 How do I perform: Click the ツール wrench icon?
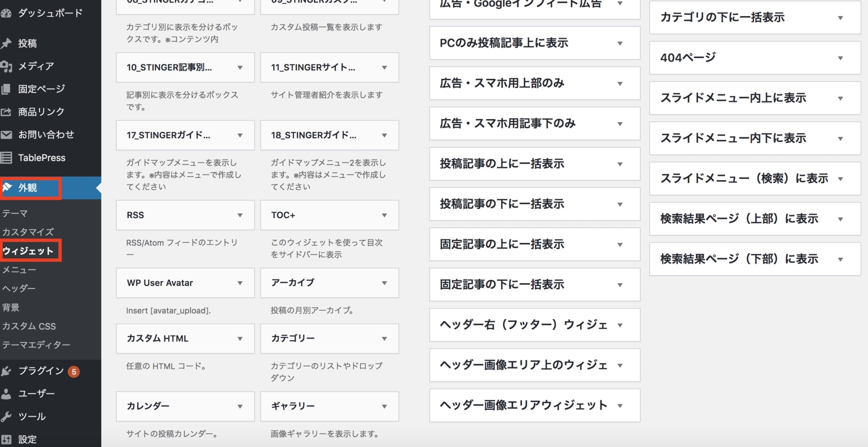(6, 416)
